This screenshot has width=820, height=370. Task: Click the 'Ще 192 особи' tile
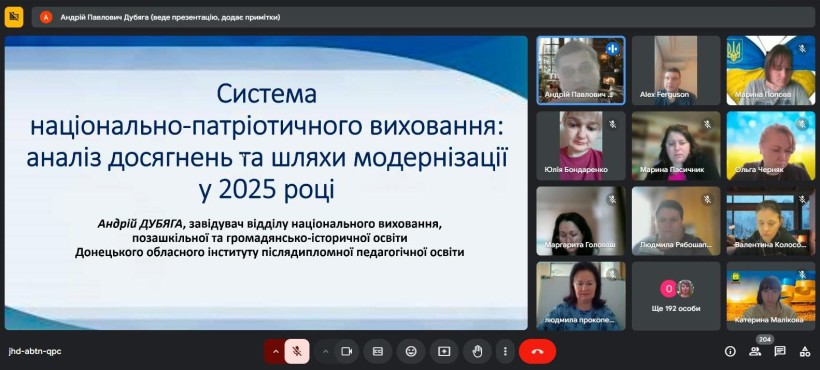click(x=676, y=296)
